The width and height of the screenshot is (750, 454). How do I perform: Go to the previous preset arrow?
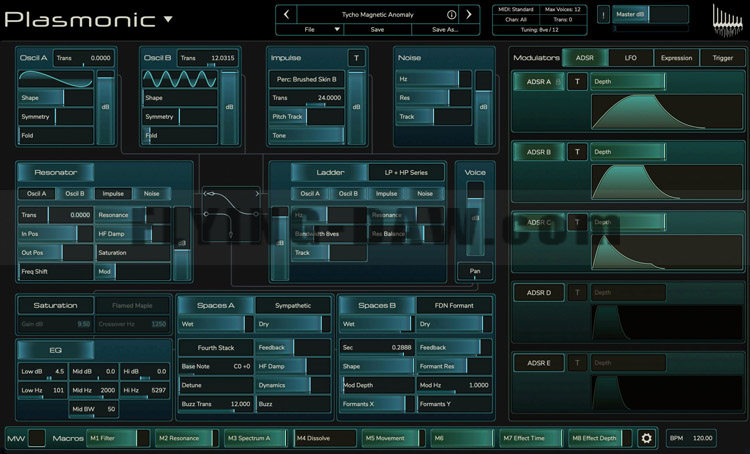point(286,14)
